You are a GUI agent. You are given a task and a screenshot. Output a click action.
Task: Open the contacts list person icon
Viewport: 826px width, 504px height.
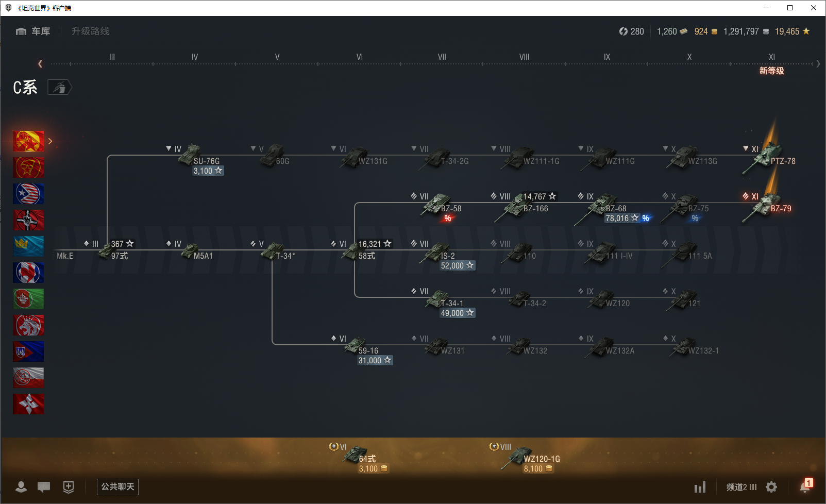click(21, 487)
